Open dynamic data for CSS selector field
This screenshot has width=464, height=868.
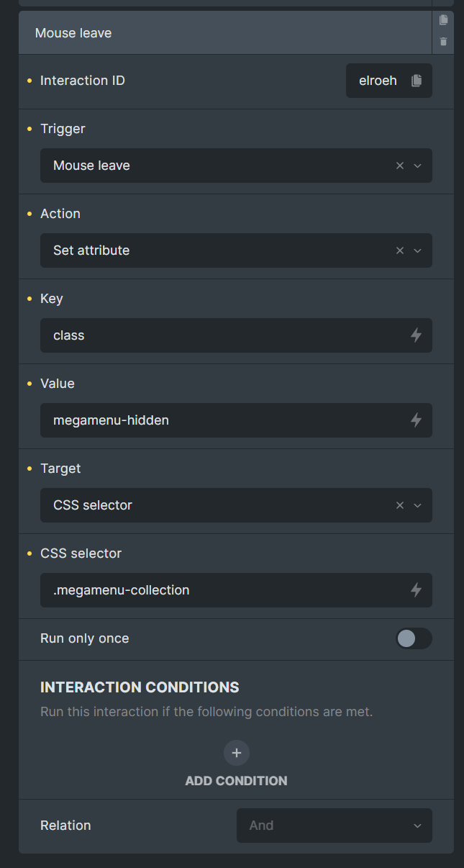pos(416,590)
